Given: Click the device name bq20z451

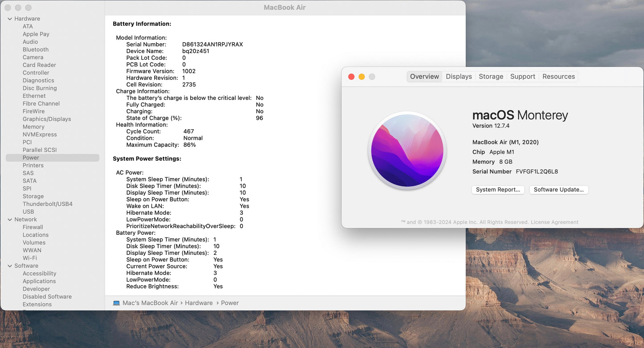Looking at the screenshot, I should [196, 51].
